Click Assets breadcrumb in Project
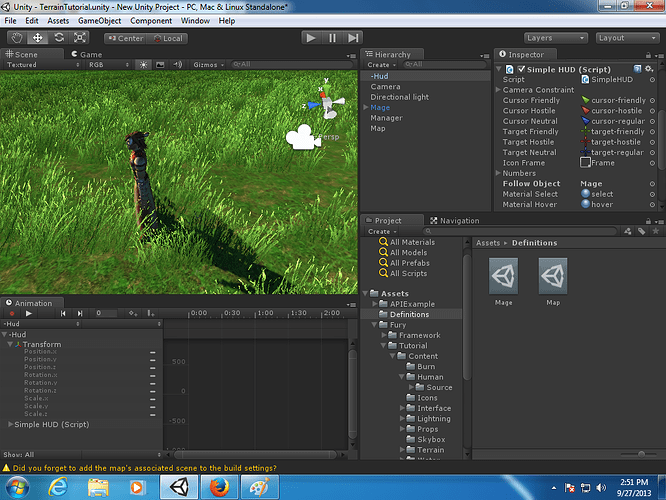This screenshot has width=666, height=500. (x=488, y=243)
